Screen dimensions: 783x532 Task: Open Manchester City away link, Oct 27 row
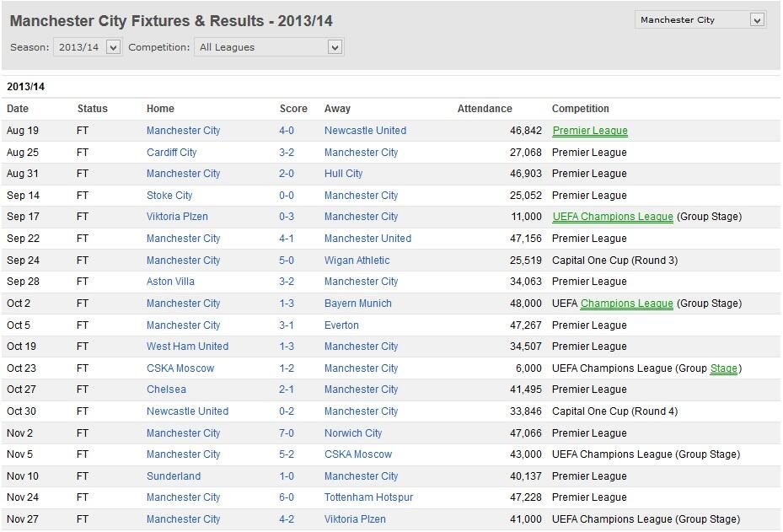coord(361,390)
